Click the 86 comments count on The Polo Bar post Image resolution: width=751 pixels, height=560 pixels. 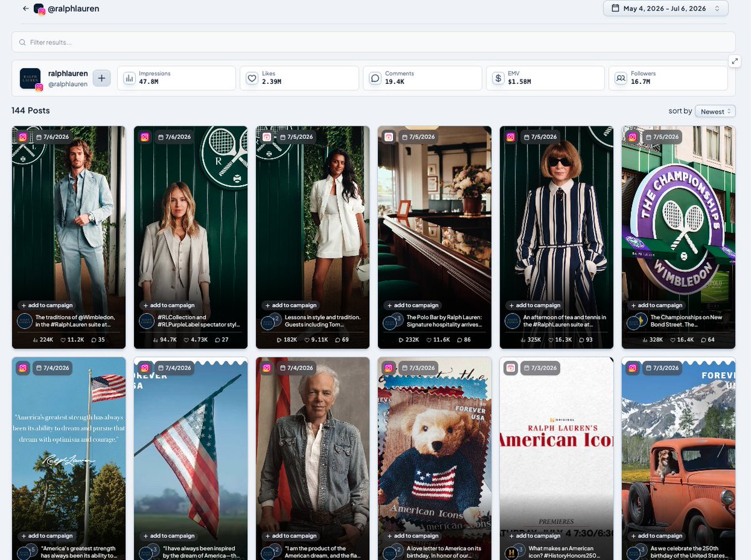[462, 340]
